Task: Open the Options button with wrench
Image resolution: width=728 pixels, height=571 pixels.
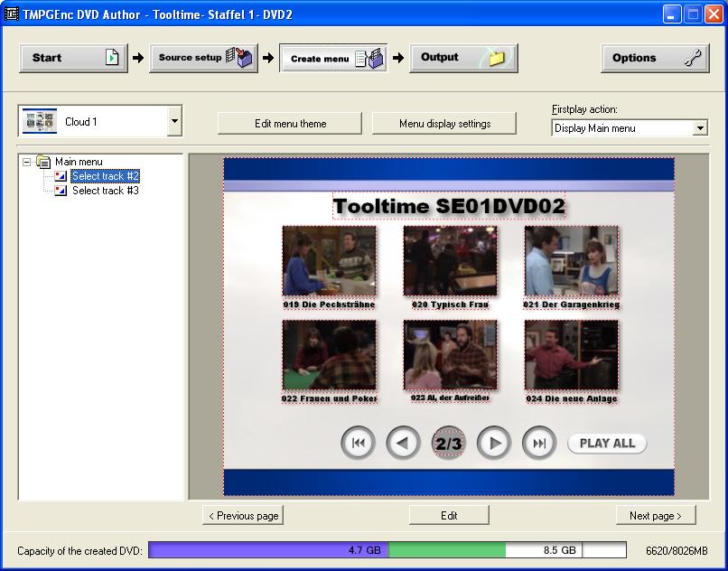Action: click(x=655, y=58)
